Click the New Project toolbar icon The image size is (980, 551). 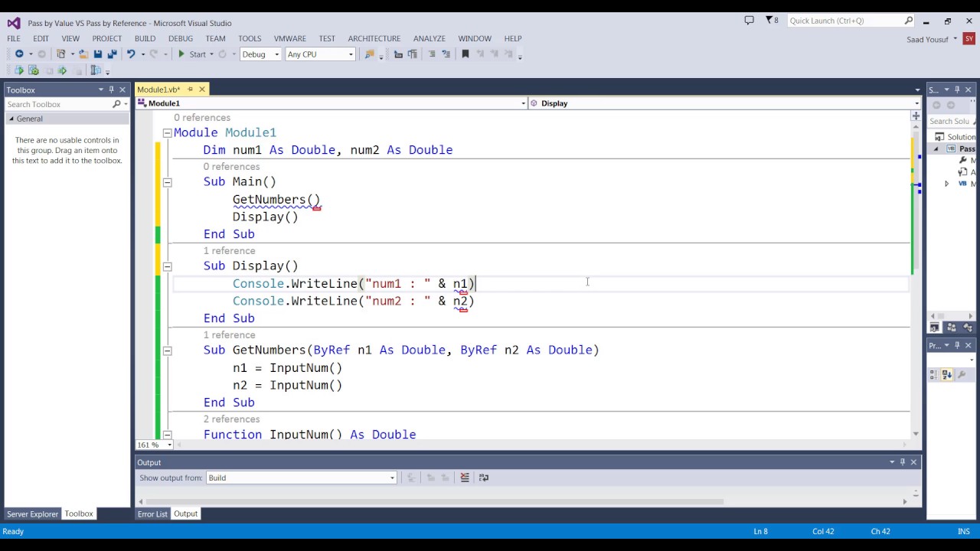coord(60,54)
